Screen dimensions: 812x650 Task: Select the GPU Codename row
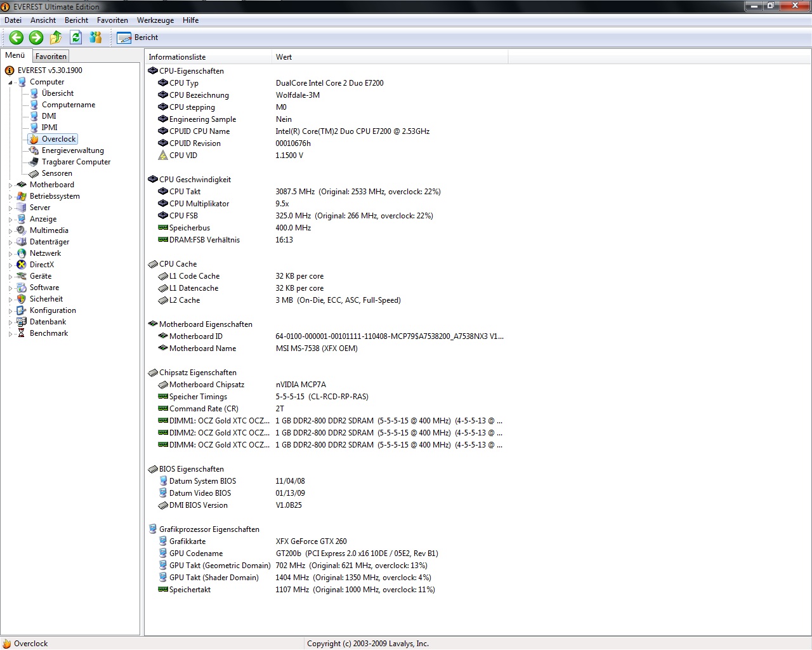[325, 554]
